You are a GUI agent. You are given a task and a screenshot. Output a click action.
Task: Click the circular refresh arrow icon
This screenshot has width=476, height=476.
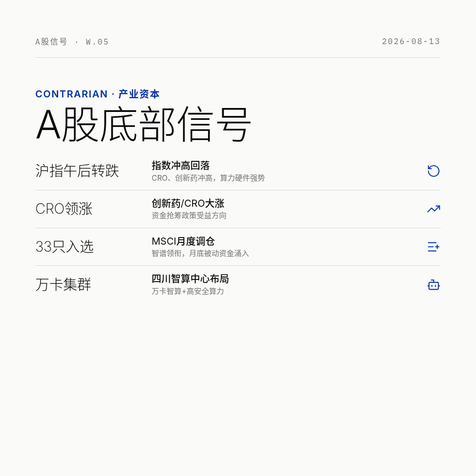[434, 171]
